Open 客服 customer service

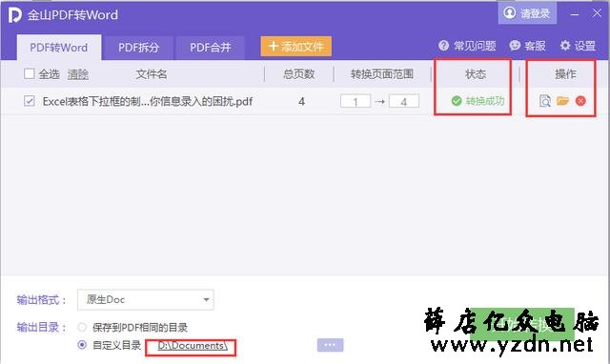(x=527, y=46)
